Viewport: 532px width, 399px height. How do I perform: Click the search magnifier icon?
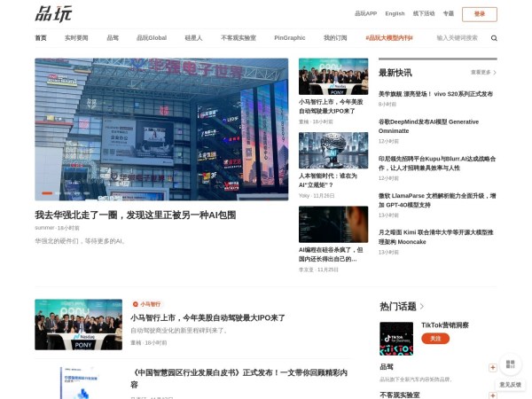(x=494, y=38)
